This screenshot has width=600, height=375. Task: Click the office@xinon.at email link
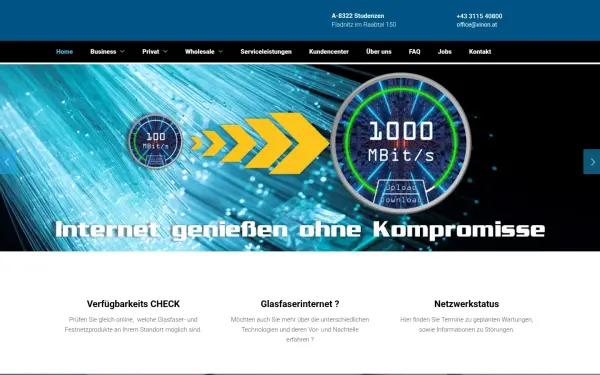(x=477, y=24)
